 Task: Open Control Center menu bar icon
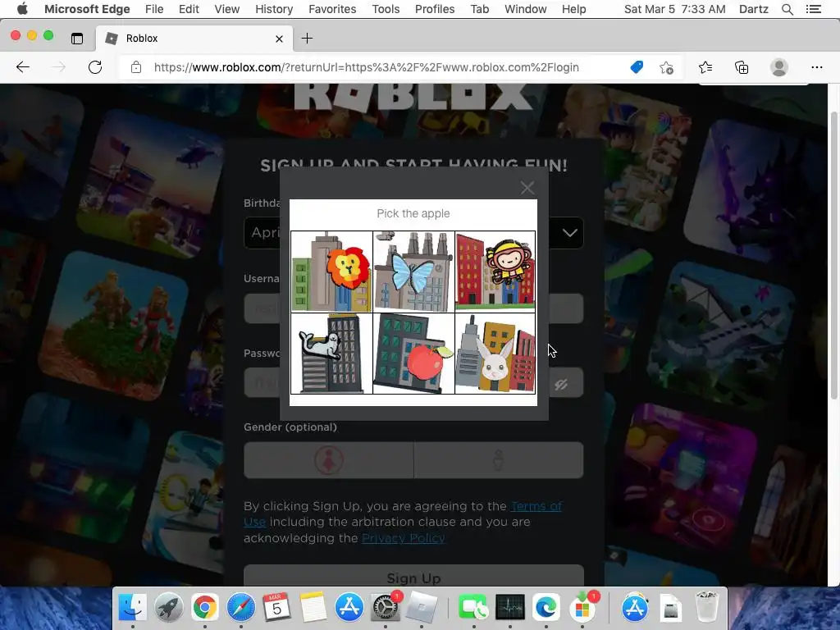point(813,9)
